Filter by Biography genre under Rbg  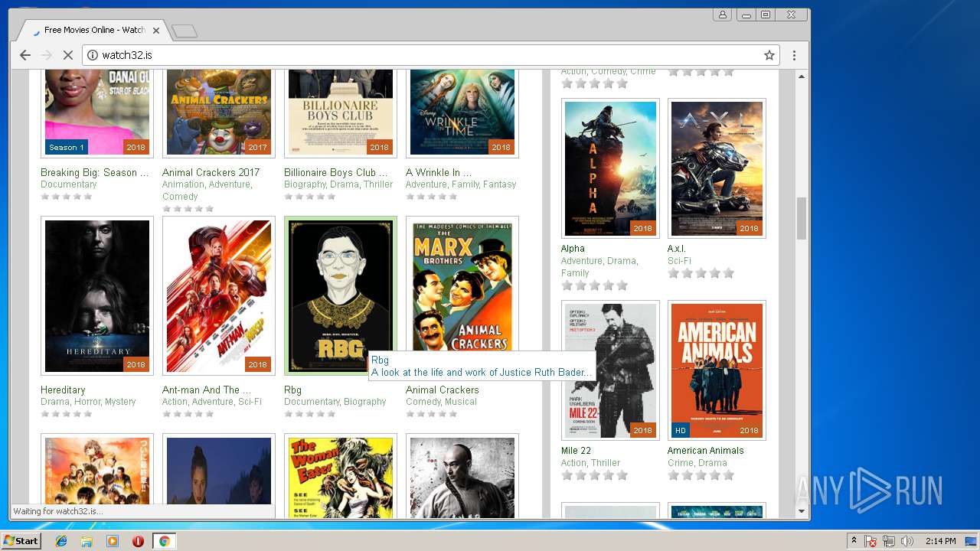(365, 402)
